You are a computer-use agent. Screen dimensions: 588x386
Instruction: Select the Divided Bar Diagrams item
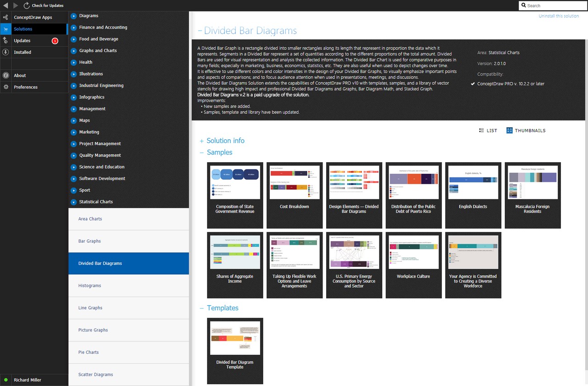tap(129, 263)
